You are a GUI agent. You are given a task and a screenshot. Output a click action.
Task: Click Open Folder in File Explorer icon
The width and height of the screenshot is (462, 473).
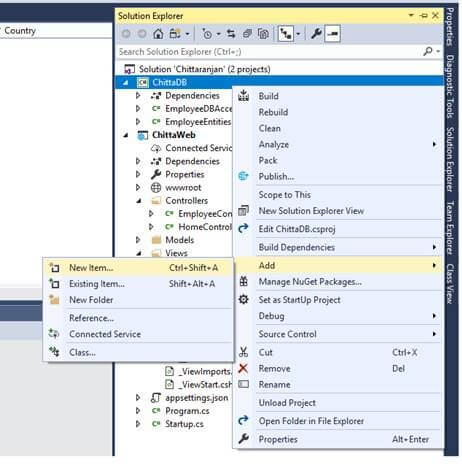tap(243, 421)
